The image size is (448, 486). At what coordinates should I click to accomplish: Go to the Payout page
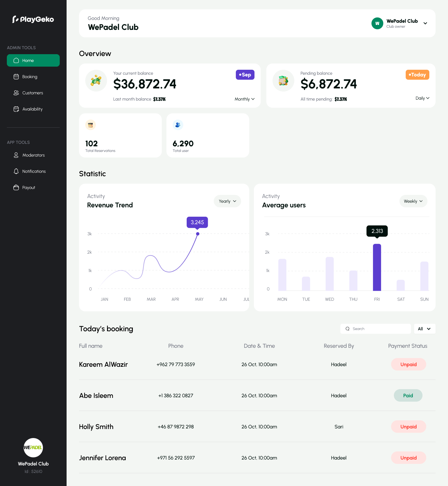33,187
